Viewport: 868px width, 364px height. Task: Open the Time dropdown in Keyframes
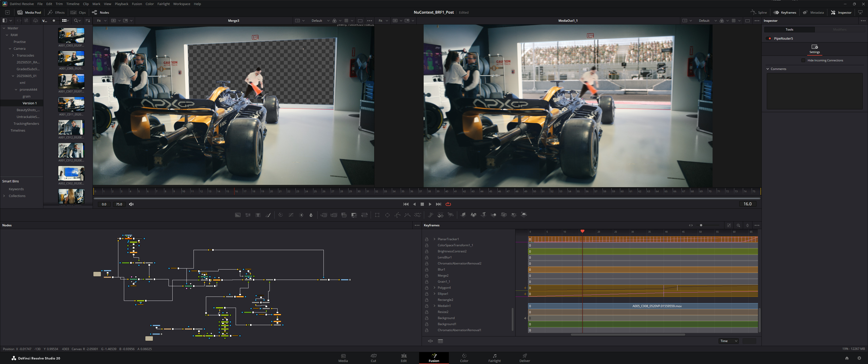click(728, 341)
